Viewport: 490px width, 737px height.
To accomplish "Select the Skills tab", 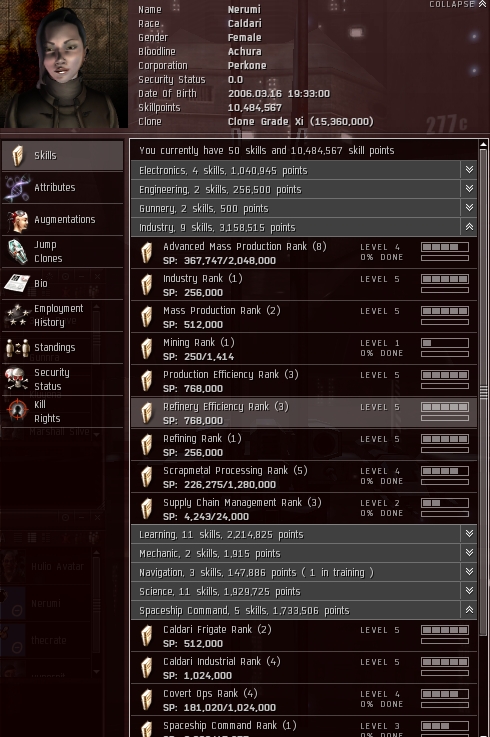I will (63, 156).
